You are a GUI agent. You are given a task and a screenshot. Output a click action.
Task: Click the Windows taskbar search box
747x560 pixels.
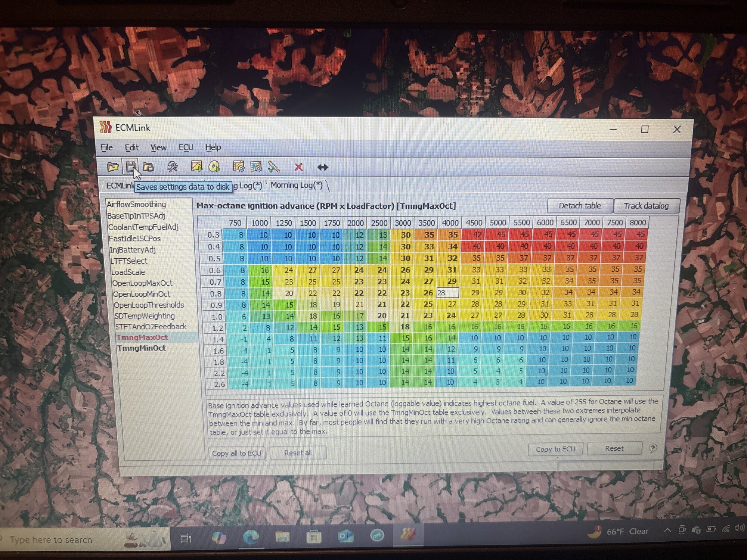click(84, 539)
